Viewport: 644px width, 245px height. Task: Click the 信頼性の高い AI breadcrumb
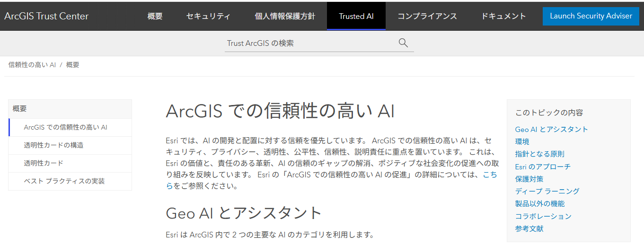32,65
